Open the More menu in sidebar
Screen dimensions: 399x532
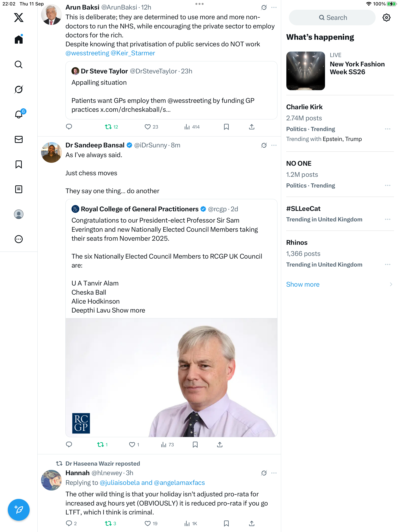coord(19,239)
